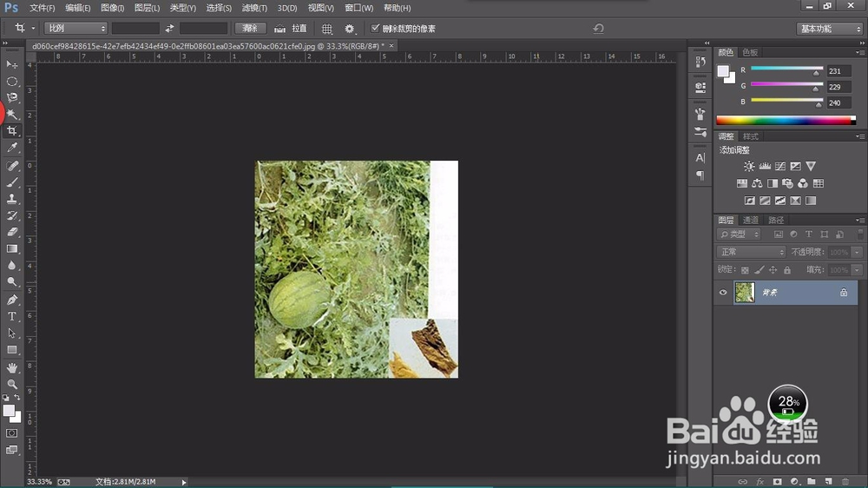Add a Brightness/Contrast adjustment
Screen dimensions: 868x488
[x=749, y=166]
